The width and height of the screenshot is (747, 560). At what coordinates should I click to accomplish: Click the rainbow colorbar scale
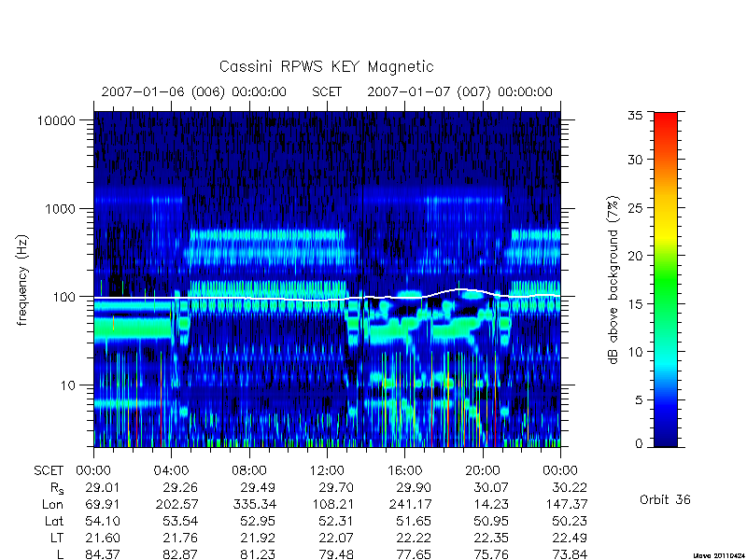(666, 279)
